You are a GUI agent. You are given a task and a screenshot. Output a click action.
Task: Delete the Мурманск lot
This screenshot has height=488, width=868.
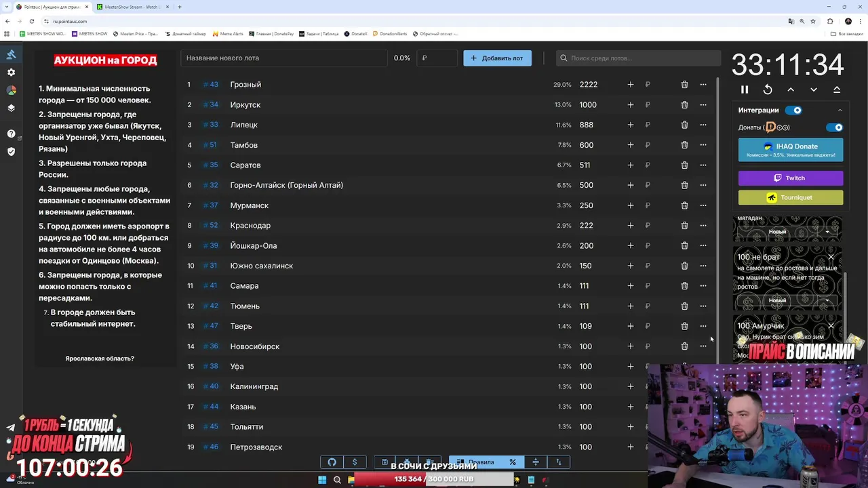pyautogui.click(x=684, y=205)
